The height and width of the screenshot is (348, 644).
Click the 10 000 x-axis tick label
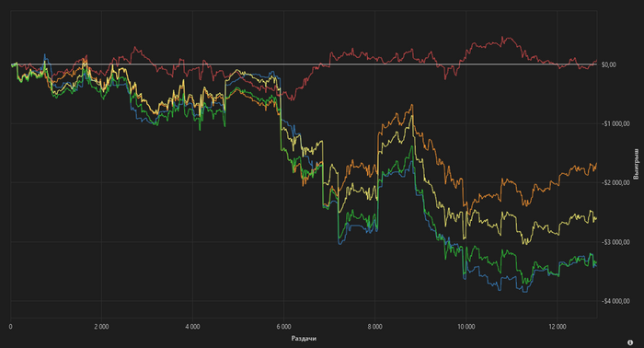click(x=466, y=327)
